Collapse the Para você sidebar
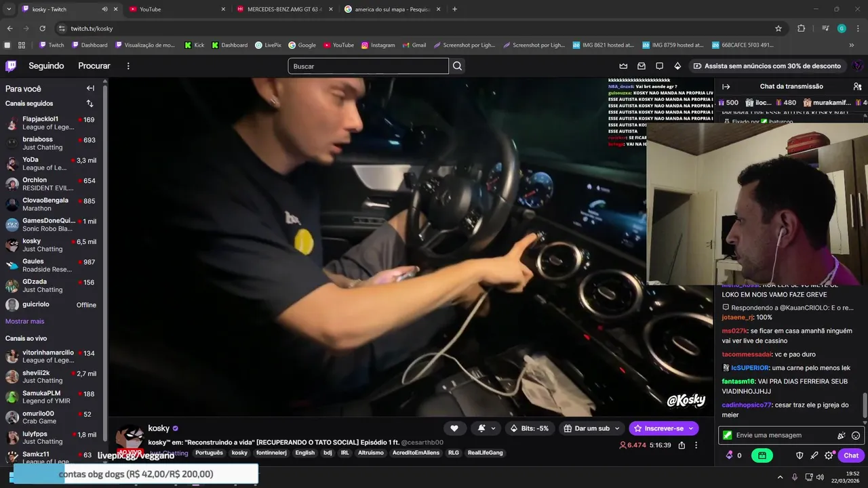Viewport: 868px width, 488px height. (x=90, y=88)
